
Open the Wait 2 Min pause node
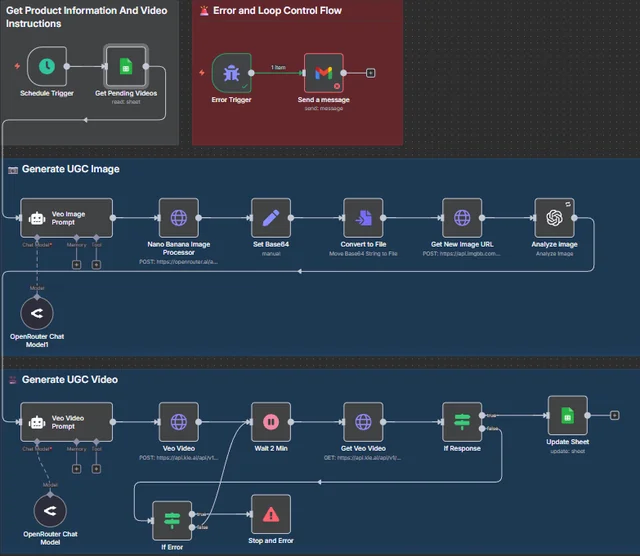(x=270, y=422)
